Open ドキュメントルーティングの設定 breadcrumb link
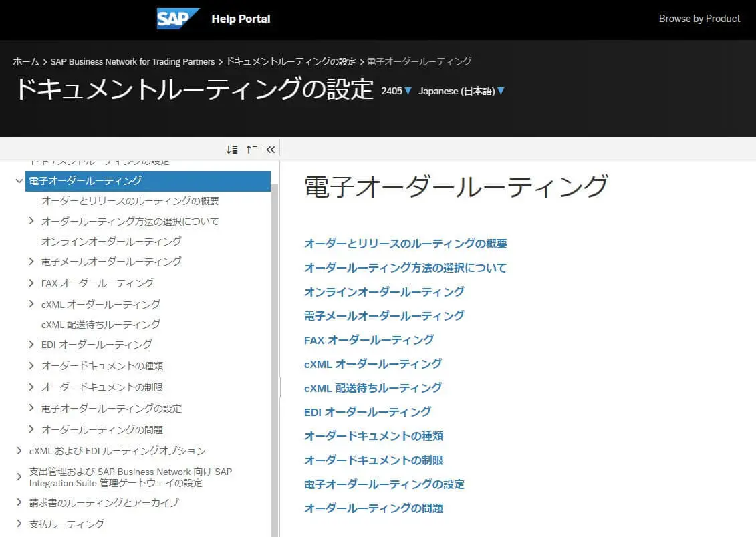Screen dimensions: 756x537 [291, 61]
